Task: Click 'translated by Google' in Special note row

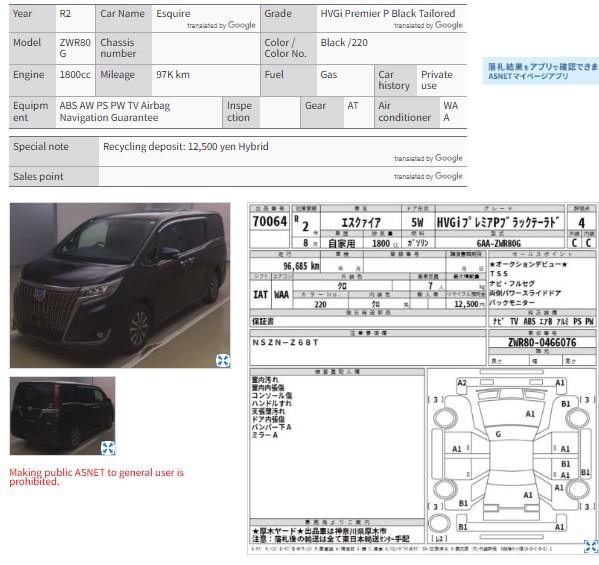Action: point(428,158)
